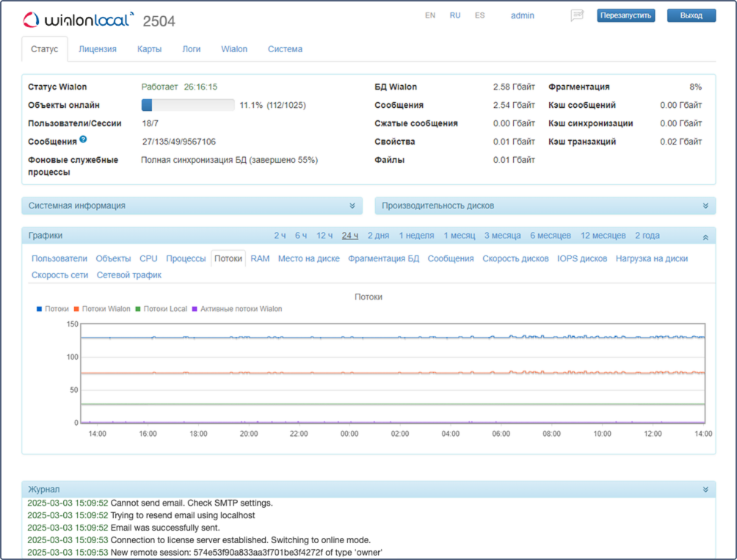
Task: Open the admin user link
Action: (x=523, y=15)
